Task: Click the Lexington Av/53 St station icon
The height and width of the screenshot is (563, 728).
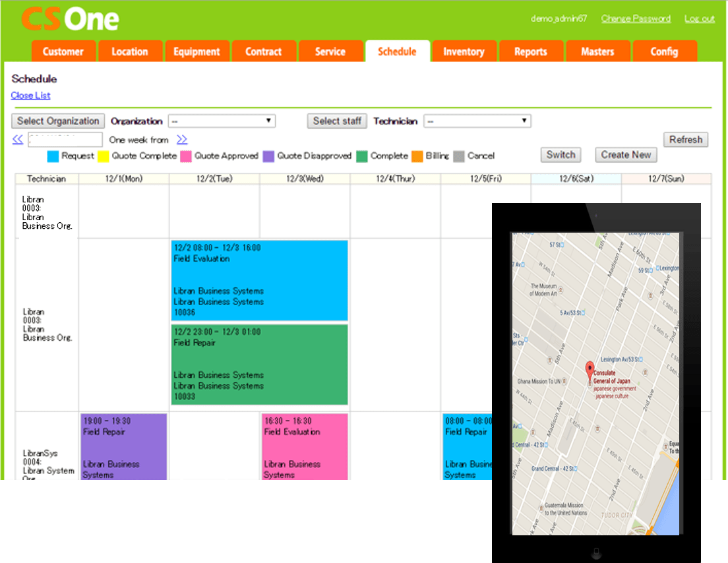Action: tap(641, 359)
